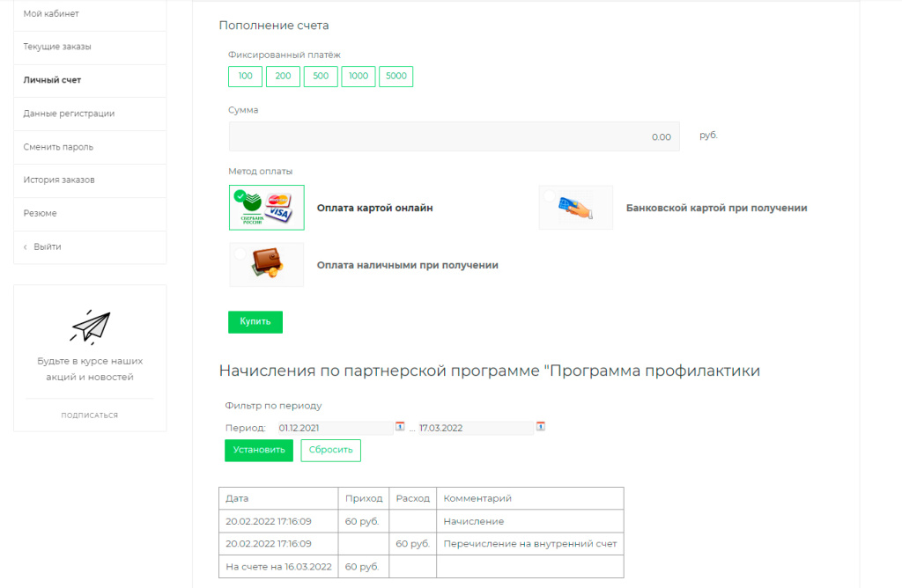Click the Sberbank/Visa online payment icon

pos(266,207)
